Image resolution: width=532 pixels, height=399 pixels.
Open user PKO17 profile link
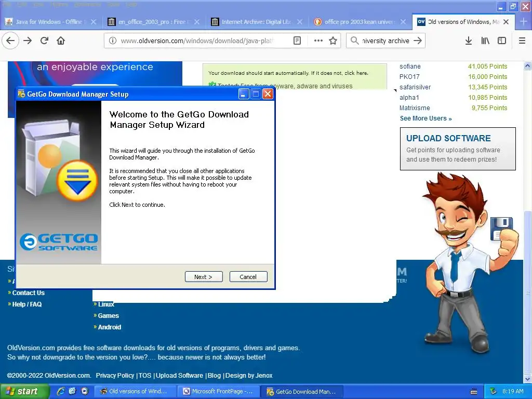[409, 77]
